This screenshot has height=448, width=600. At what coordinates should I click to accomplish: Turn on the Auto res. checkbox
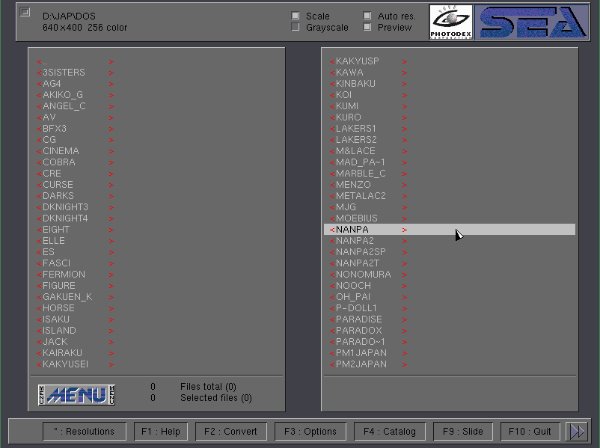(368, 16)
